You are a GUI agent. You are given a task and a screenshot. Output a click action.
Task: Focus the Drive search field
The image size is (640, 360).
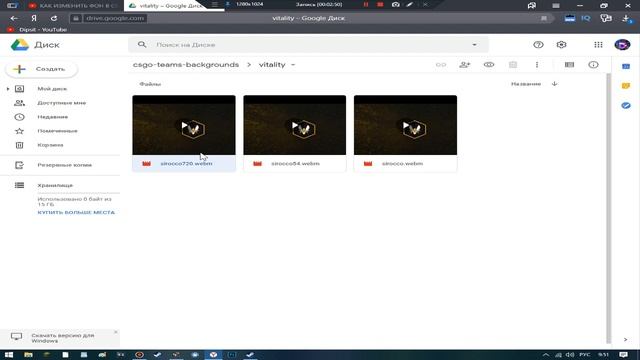308,44
